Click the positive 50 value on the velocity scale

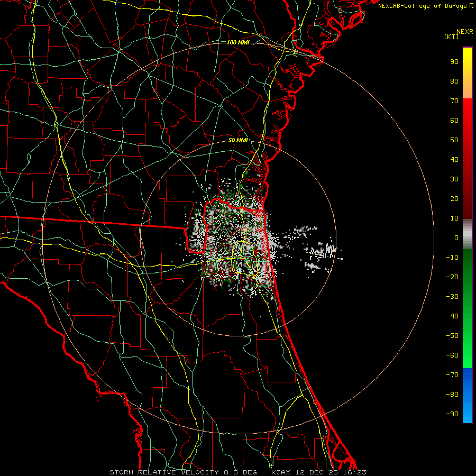[454, 140]
